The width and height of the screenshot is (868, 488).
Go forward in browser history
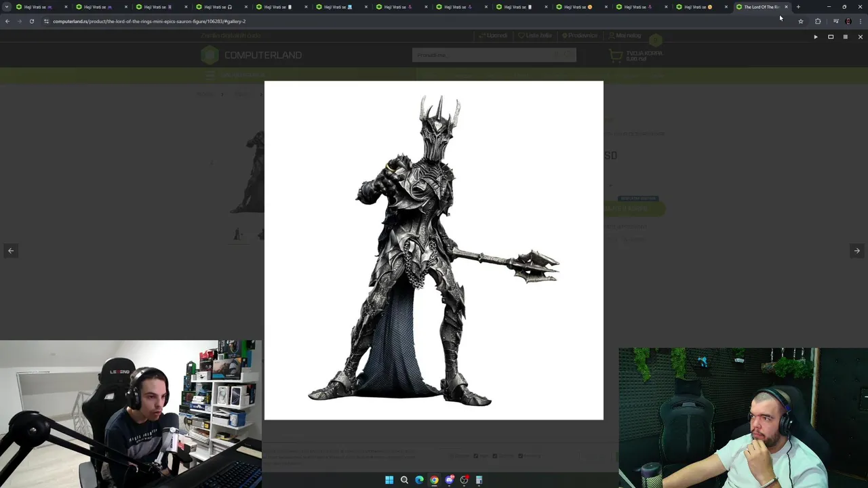[19, 21]
